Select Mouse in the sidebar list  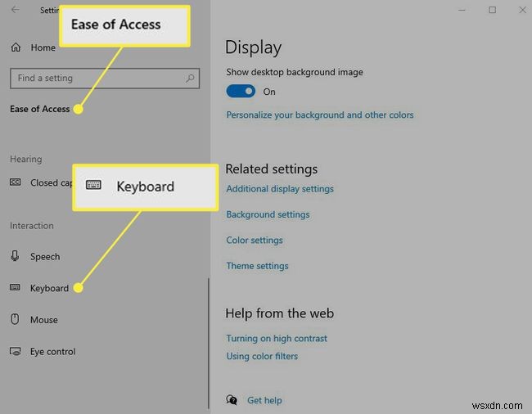click(x=43, y=320)
